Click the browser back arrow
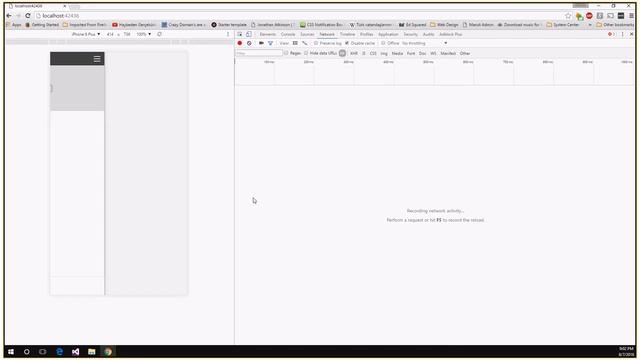This screenshot has width=640, height=360. (9, 16)
